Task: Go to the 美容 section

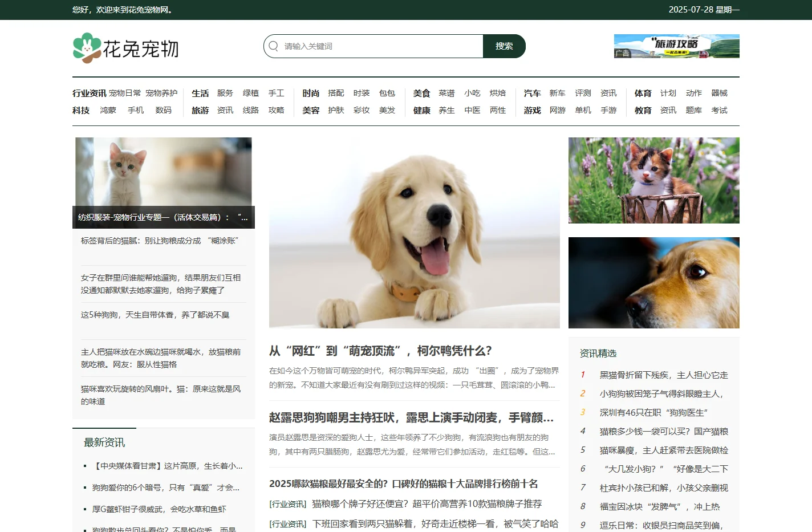Action: pyautogui.click(x=311, y=110)
